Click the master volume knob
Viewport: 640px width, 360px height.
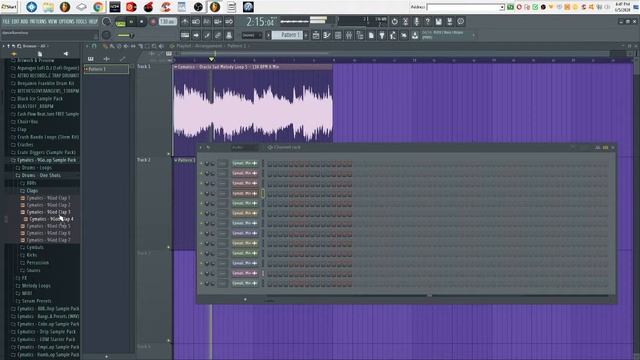point(107,22)
